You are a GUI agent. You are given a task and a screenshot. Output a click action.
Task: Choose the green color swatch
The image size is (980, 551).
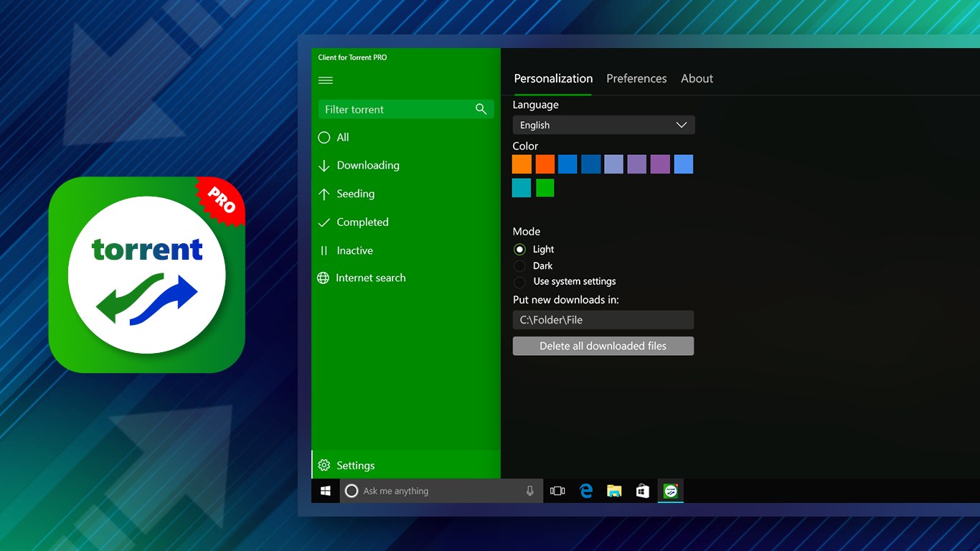(x=545, y=188)
